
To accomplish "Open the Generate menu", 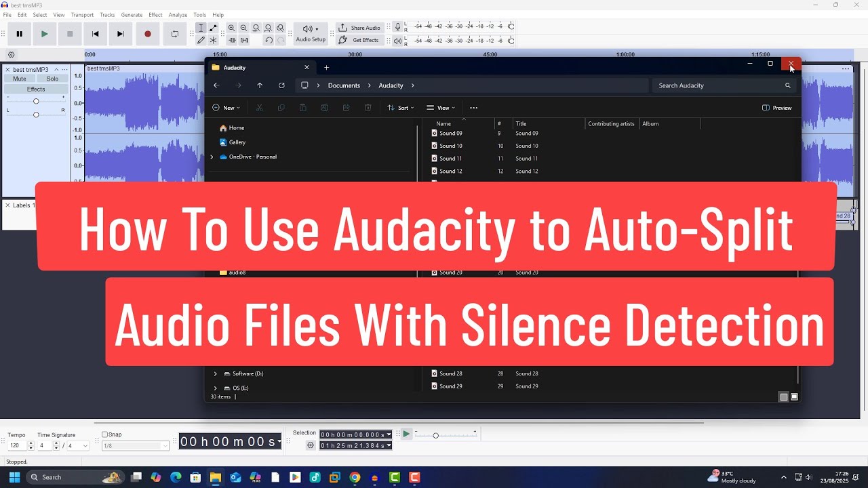I will (x=132, y=15).
